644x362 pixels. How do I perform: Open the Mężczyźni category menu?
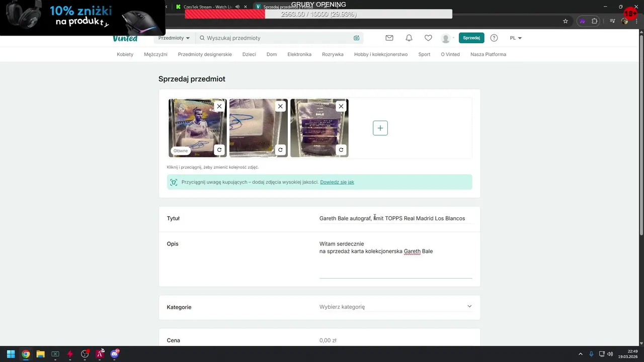[155, 54]
